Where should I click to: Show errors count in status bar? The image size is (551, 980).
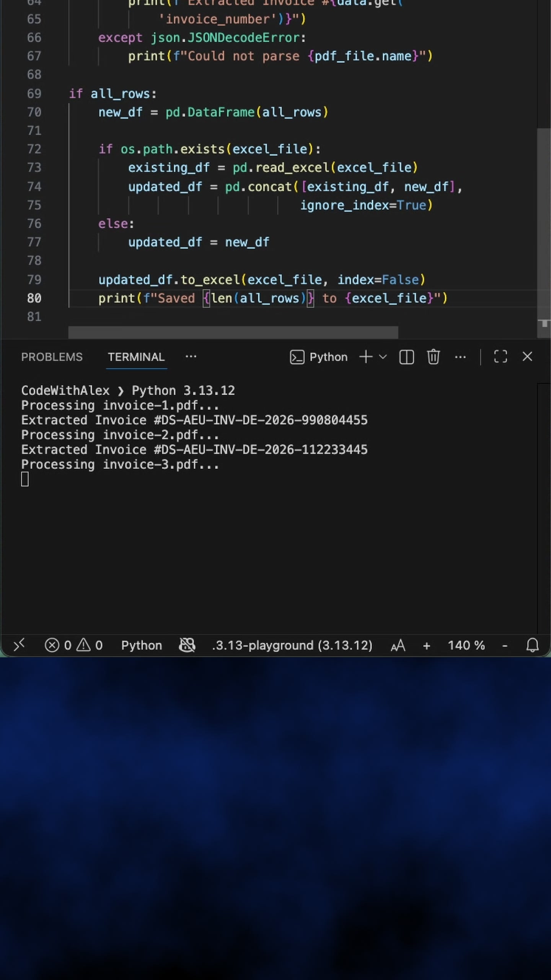pos(58,645)
